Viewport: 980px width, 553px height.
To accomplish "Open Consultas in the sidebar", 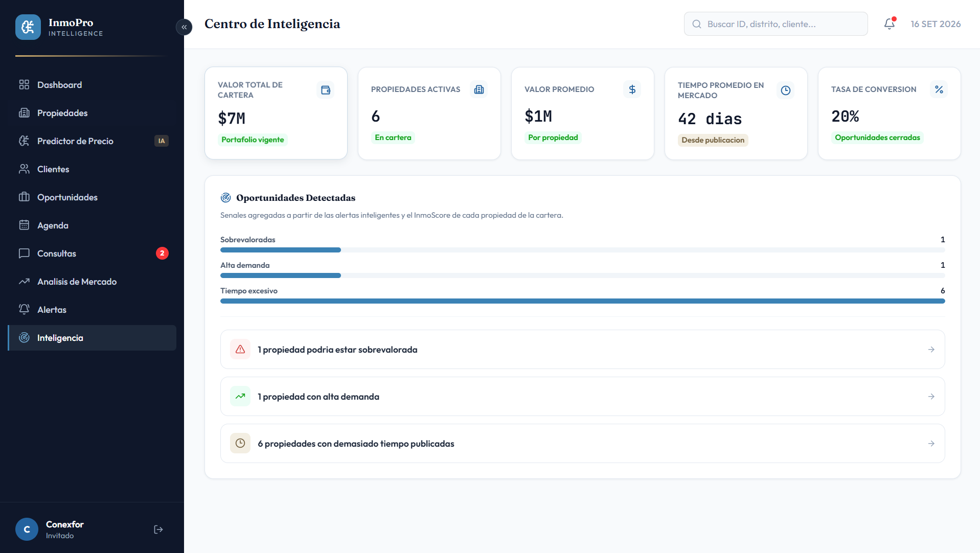I will click(x=92, y=254).
